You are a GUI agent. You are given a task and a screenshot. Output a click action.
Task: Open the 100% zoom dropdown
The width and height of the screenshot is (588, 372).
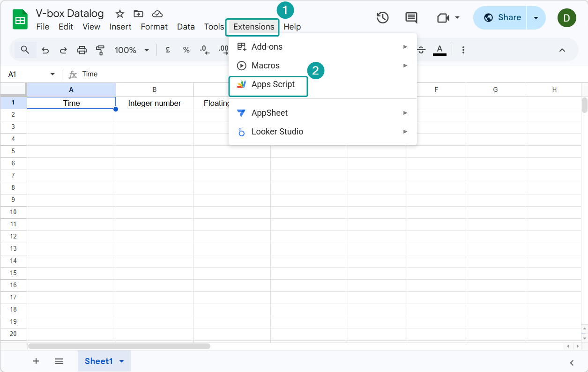tap(132, 50)
